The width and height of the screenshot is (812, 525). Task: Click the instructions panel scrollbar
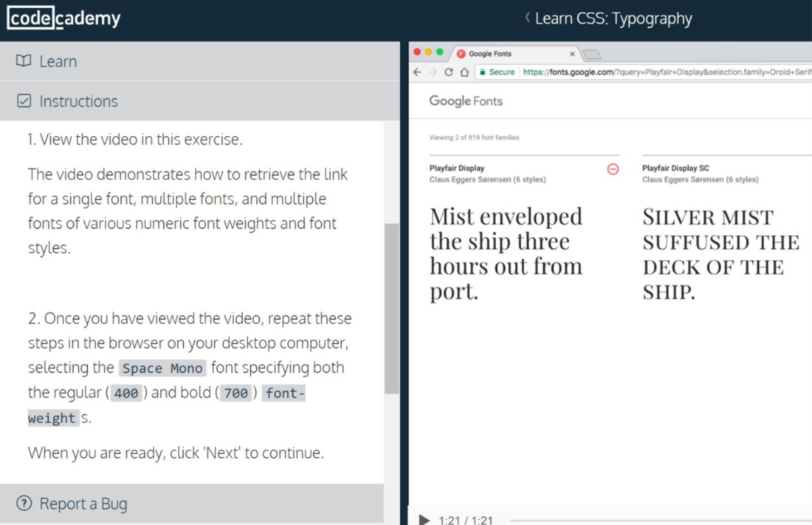(x=392, y=309)
